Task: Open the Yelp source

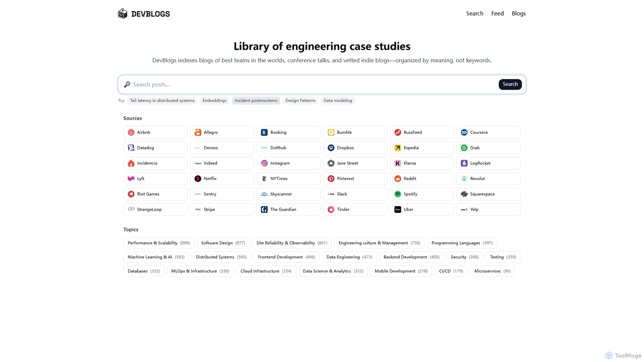Action: [489, 209]
